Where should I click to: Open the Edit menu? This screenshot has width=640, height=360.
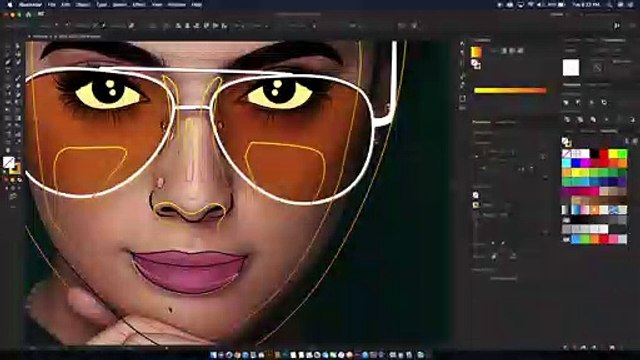(x=65, y=4)
